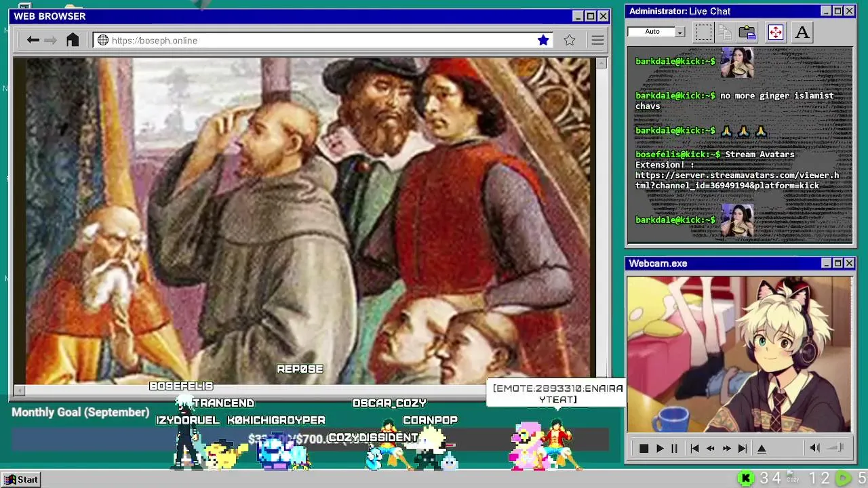Click the IZYDORUEL avatar name label
868x488 pixels.
point(188,420)
